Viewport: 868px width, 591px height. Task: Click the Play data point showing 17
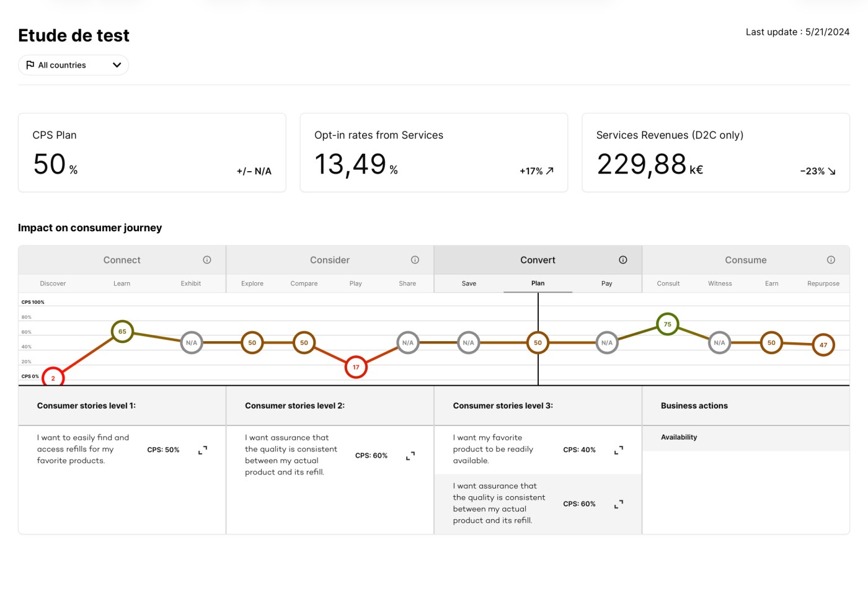356,367
